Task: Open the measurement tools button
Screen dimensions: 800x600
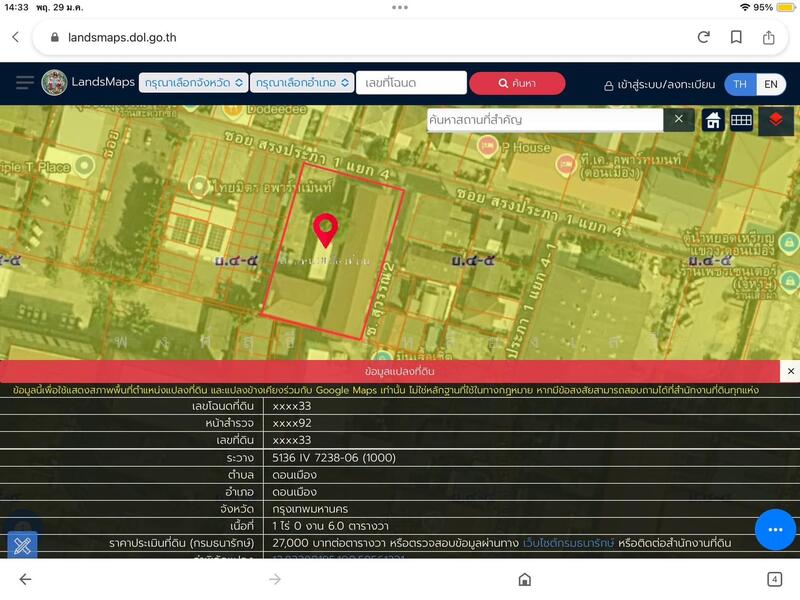Action: (23, 545)
